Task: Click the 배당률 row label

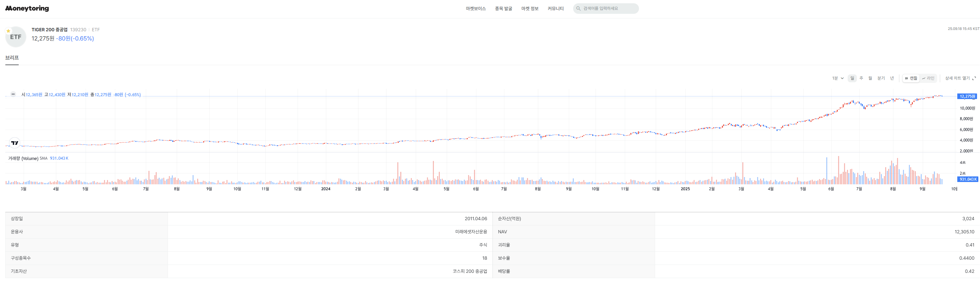Action: coord(504,272)
